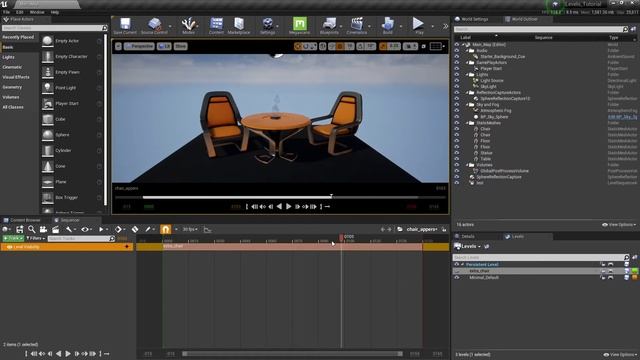Toggle visibility eye for Player Start
Screen dimensions: 640x360
point(457,69)
